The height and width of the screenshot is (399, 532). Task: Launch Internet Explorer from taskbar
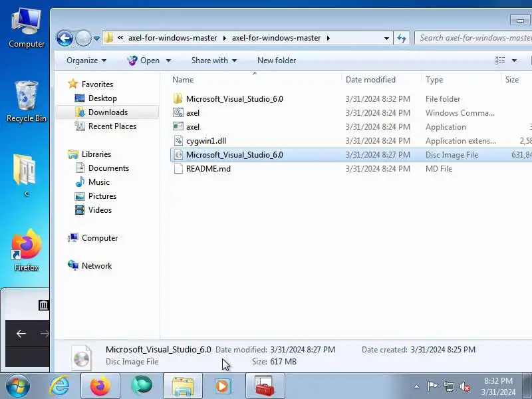point(59,386)
